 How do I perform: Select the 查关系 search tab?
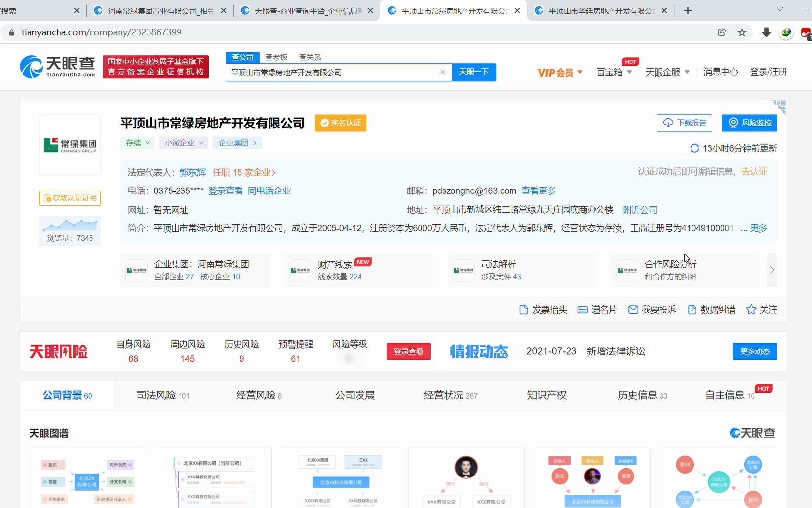310,57
